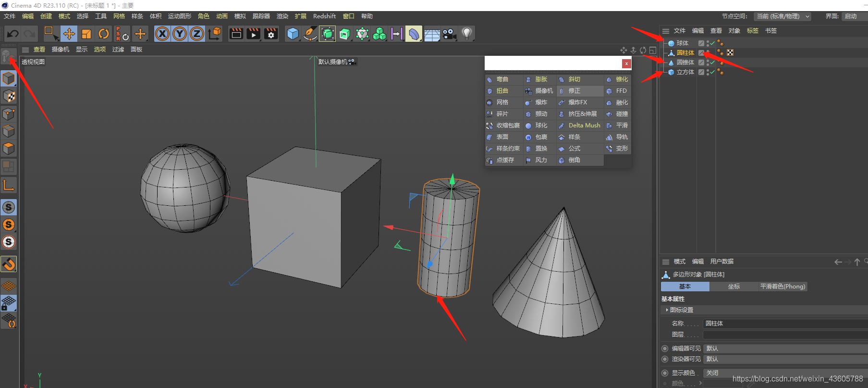This screenshot has width=868, height=388.
Task: Open the spline Pen tool icon
Action: (310, 34)
